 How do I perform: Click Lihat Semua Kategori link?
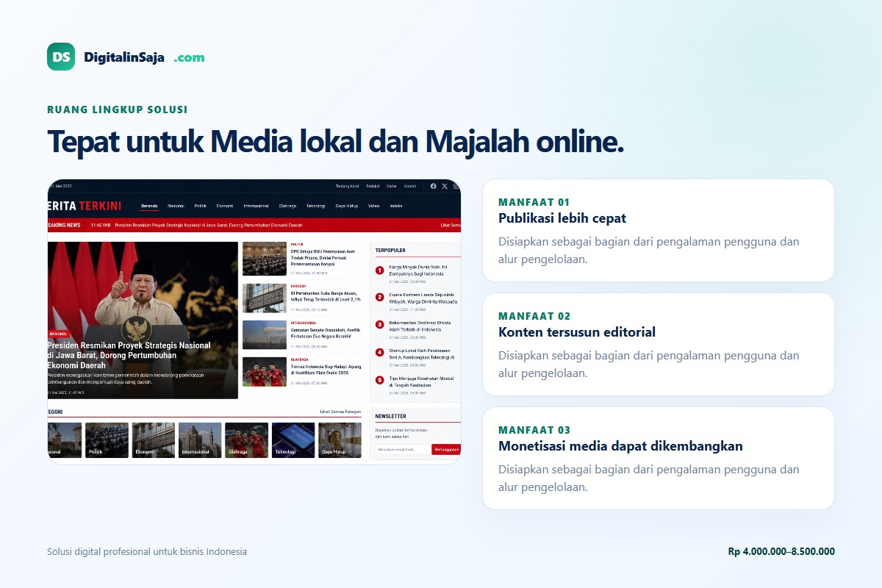341,412
